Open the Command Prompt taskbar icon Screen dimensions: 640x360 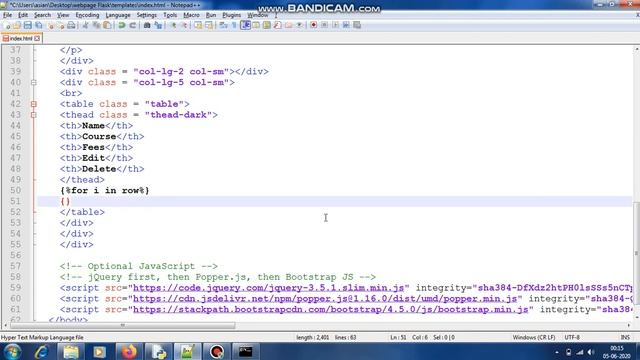pos(245,351)
